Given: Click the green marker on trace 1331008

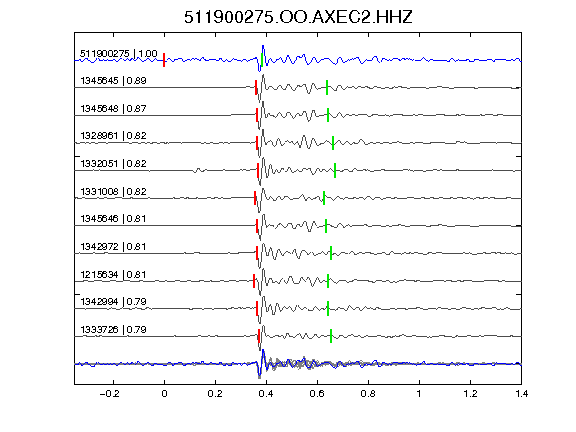Looking at the screenshot, I should 324,198.
